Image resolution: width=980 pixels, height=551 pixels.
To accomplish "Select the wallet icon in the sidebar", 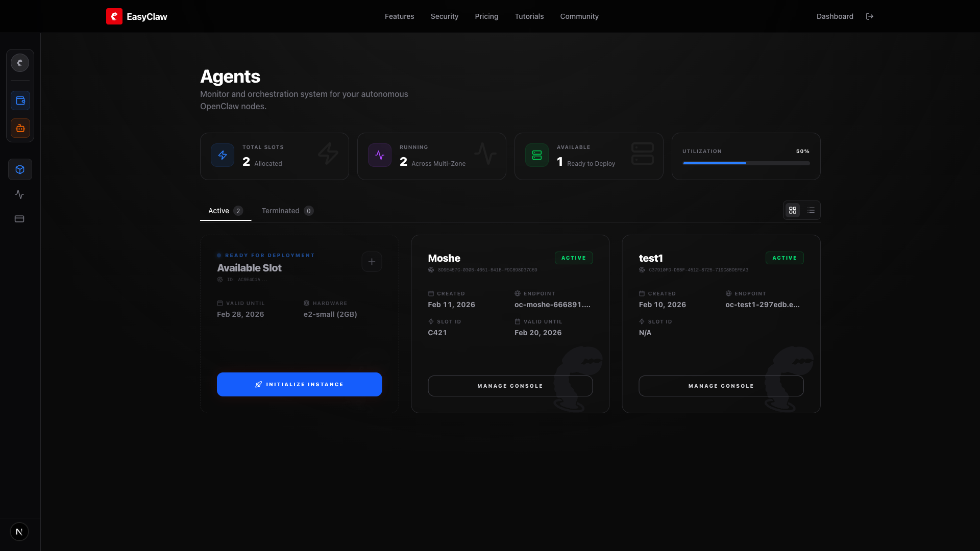I will coord(20,101).
